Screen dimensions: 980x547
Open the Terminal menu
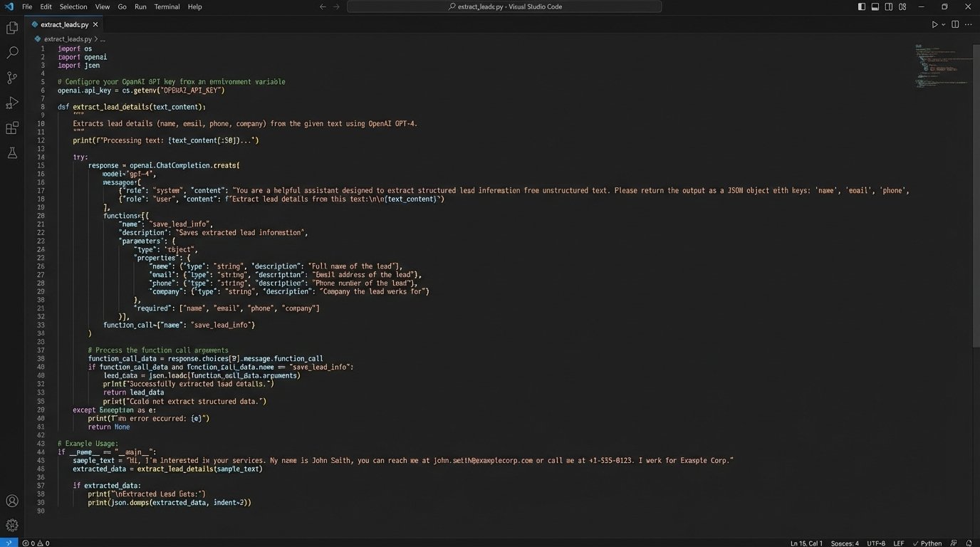click(x=167, y=7)
